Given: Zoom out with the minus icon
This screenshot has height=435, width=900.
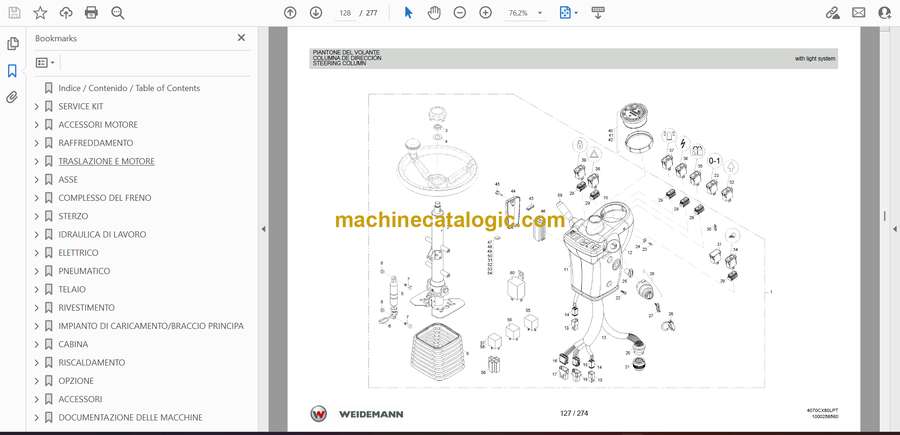Looking at the screenshot, I should [x=460, y=13].
